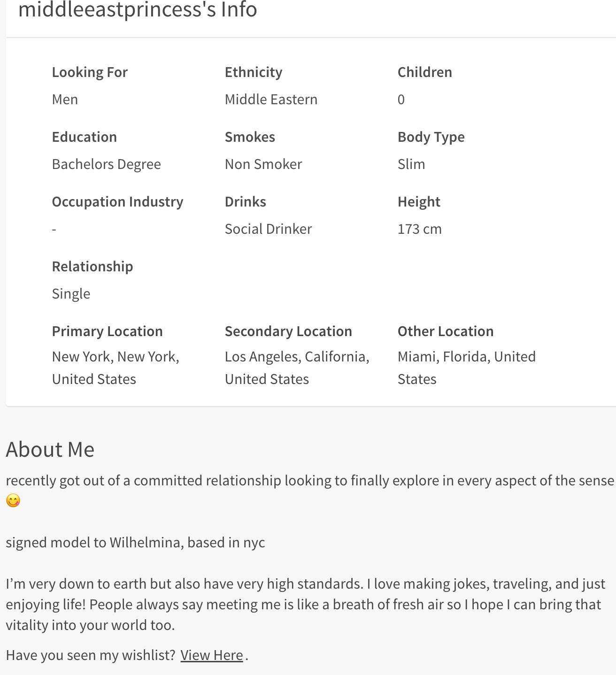Viewport: 616px width, 675px height.
Task: Select the Los Angeles secondary location
Action: coord(297,368)
